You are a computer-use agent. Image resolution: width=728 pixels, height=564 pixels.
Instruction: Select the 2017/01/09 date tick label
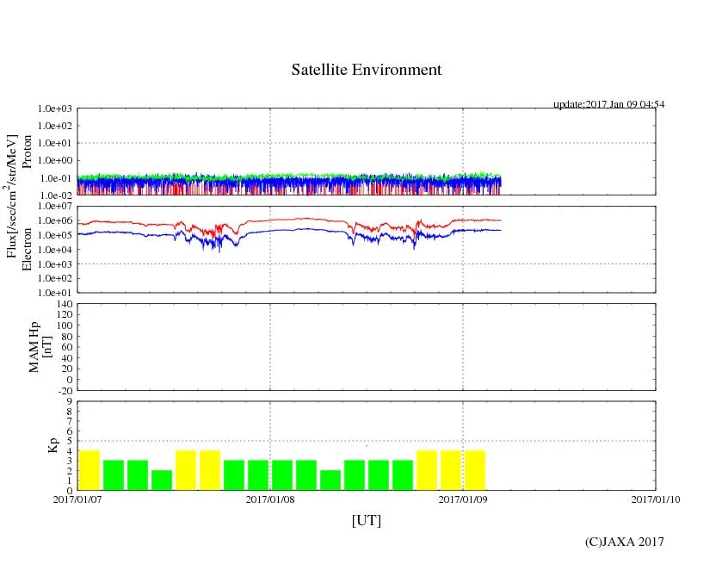(x=463, y=499)
